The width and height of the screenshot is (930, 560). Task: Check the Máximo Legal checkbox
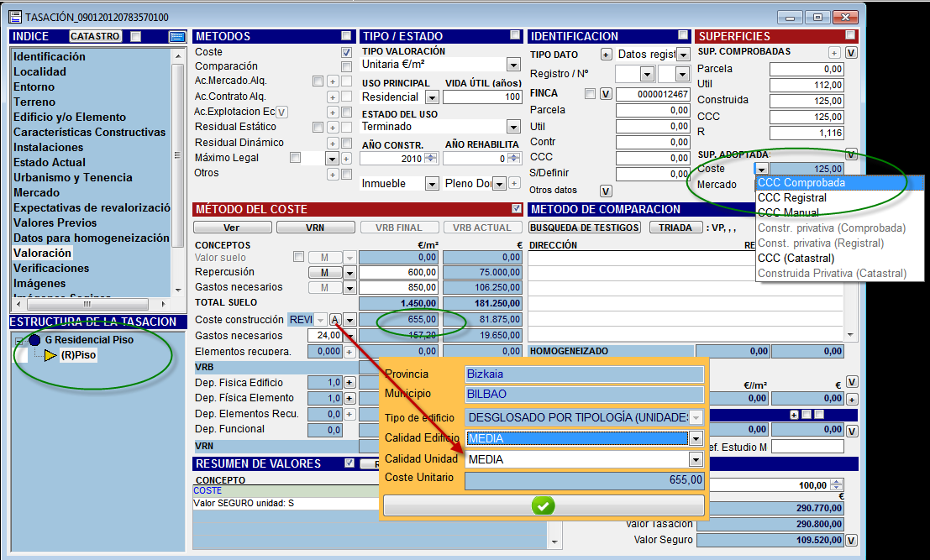tap(295, 158)
